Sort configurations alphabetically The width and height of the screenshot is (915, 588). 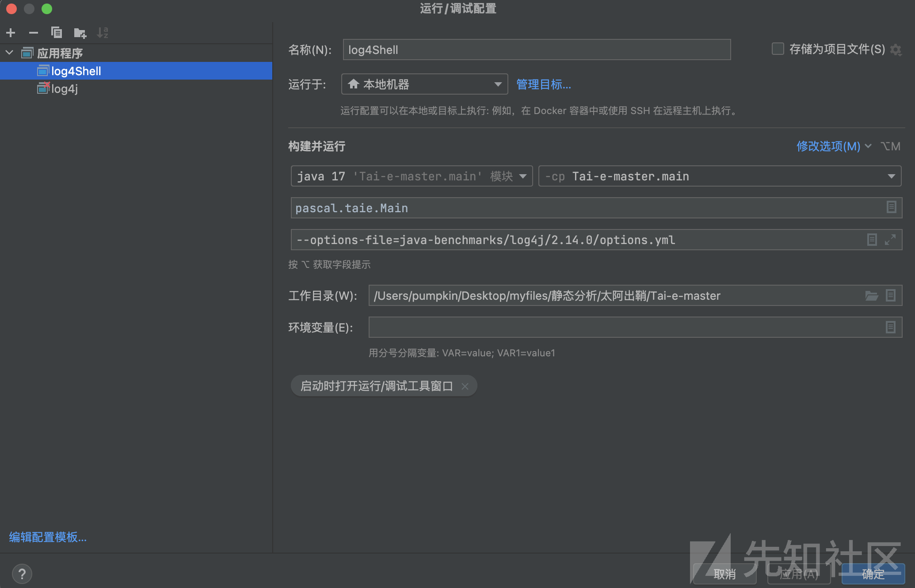[x=103, y=32]
